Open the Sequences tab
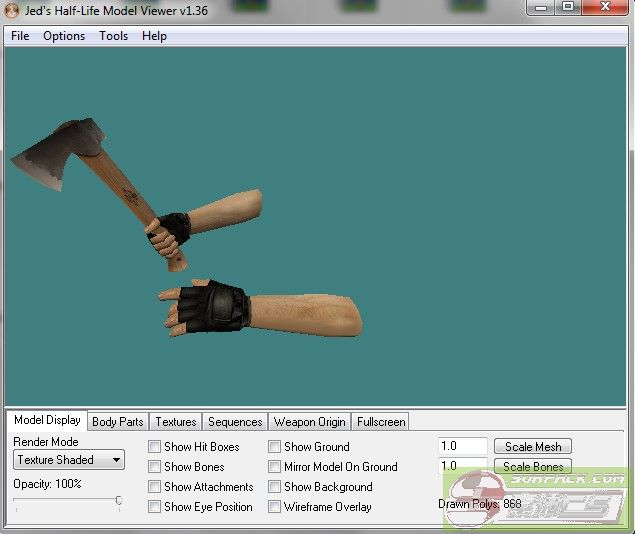Image resolution: width=635 pixels, height=534 pixels. click(x=235, y=422)
